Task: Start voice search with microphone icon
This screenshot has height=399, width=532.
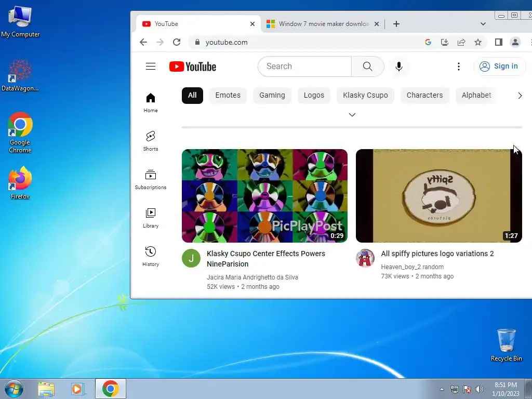Action: point(399,66)
